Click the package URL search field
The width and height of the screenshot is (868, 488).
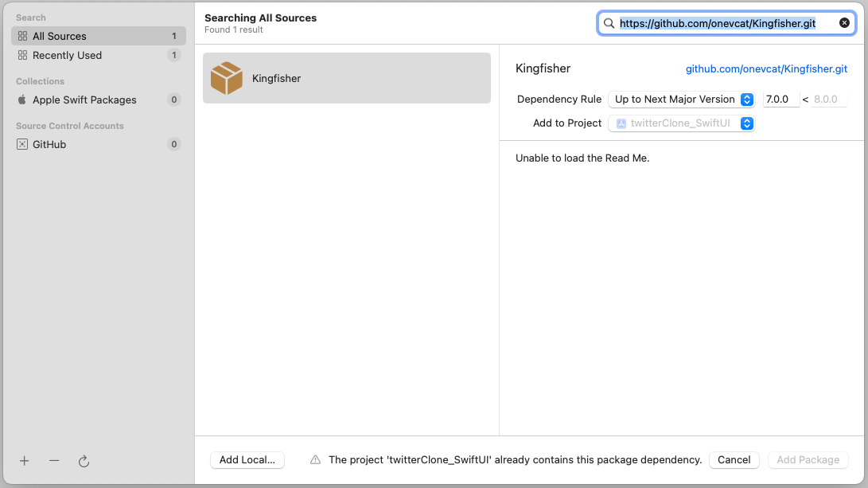727,23
